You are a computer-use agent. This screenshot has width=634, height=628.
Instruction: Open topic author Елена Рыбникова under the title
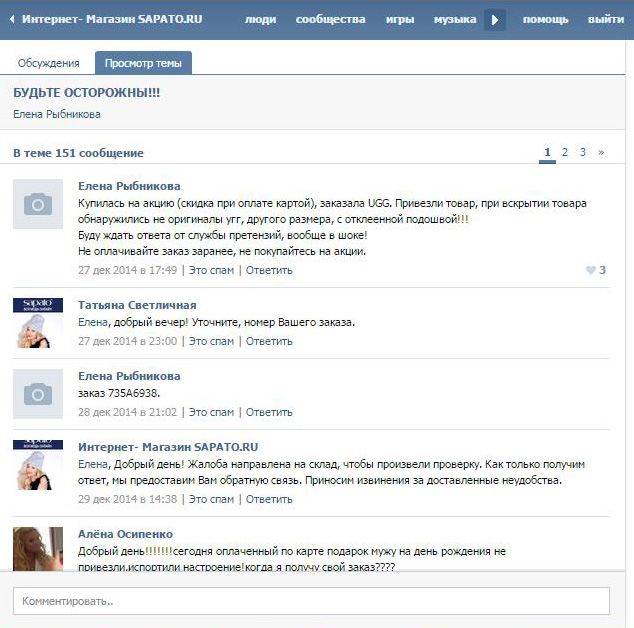point(57,114)
